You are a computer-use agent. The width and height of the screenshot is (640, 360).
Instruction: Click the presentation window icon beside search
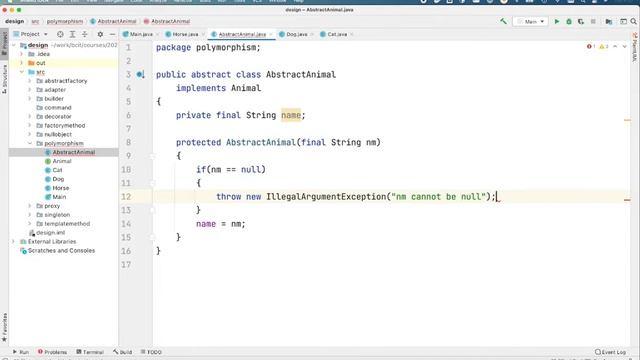[623, 21]
